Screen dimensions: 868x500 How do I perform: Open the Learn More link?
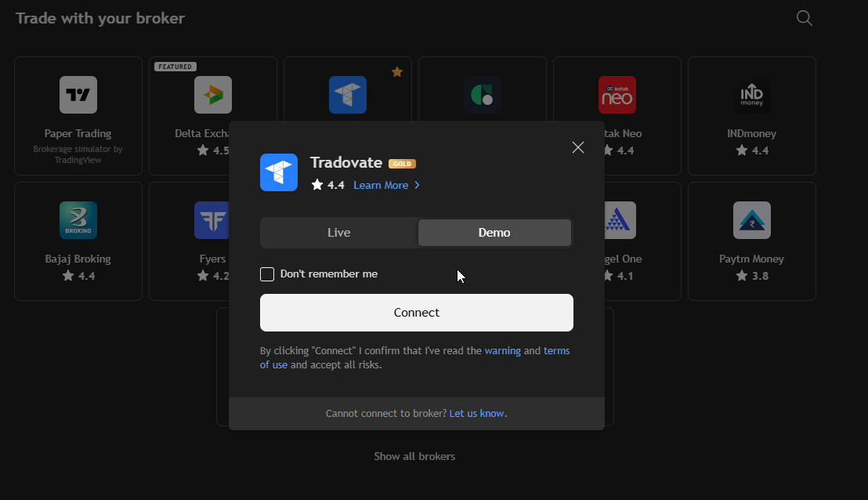coord(381,185)
